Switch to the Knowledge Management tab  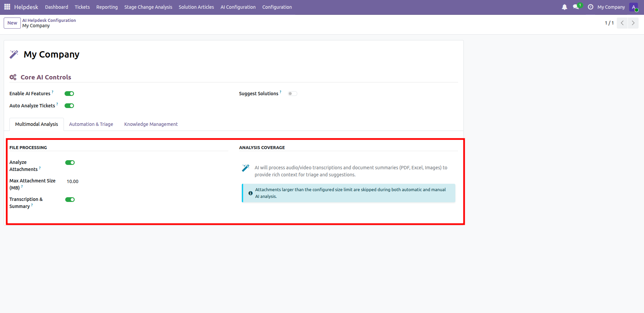151,124
